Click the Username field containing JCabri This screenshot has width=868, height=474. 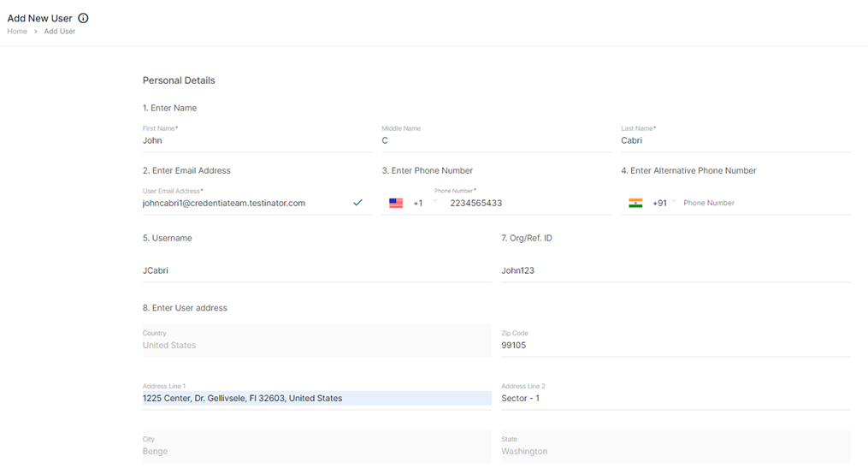point(316,270)
